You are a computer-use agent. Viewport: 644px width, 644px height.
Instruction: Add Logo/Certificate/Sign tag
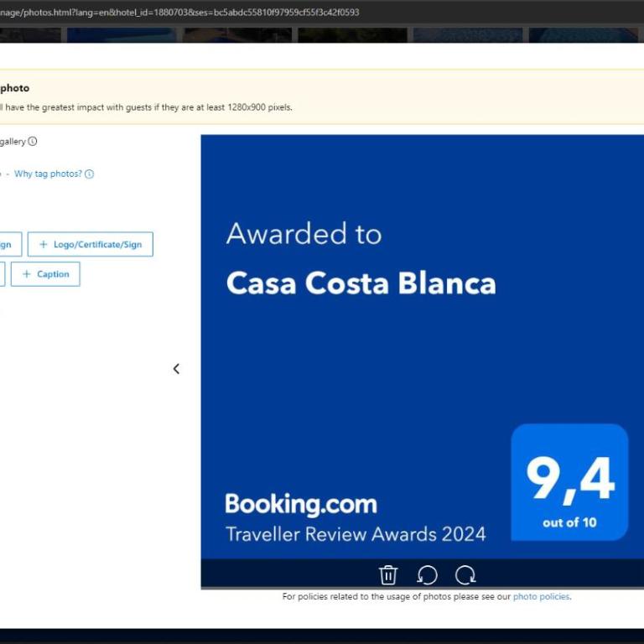[x=91, y=244]
